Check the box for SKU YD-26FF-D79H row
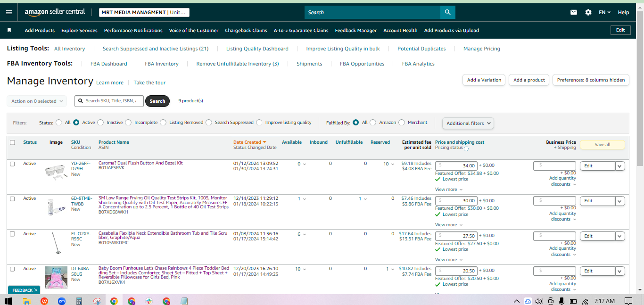The width and height of the screenshot is (644, 305). pyautogui.click(x=12, y=164)
